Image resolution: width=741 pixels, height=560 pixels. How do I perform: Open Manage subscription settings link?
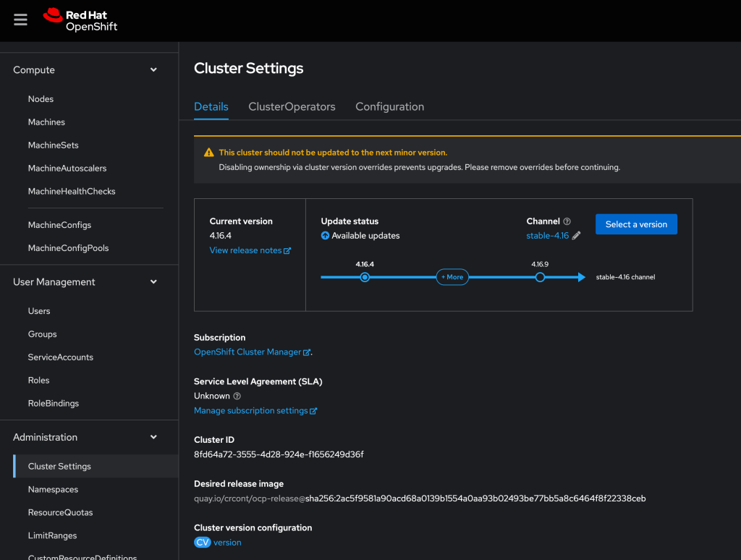[255, 411]
